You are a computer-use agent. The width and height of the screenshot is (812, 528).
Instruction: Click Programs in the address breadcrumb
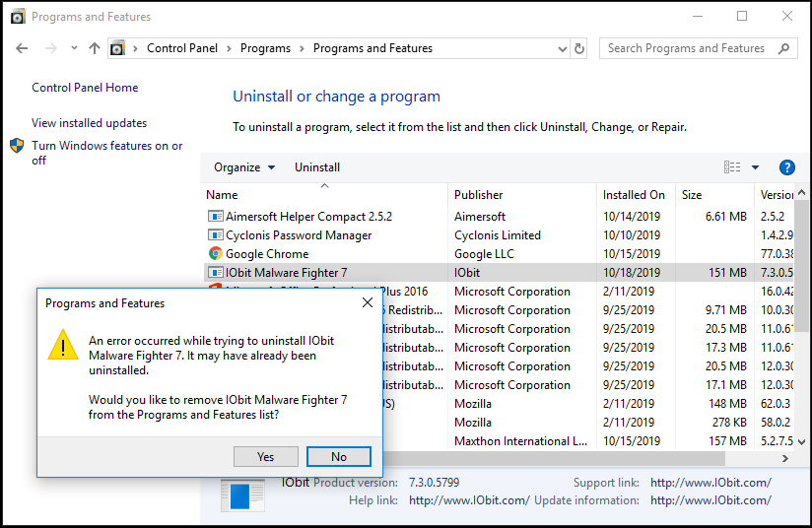click(265, 48)
